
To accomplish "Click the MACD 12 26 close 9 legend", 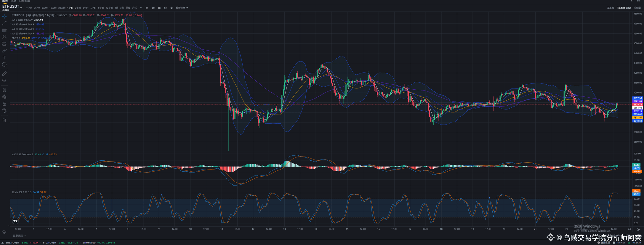I will click(34, 154).
